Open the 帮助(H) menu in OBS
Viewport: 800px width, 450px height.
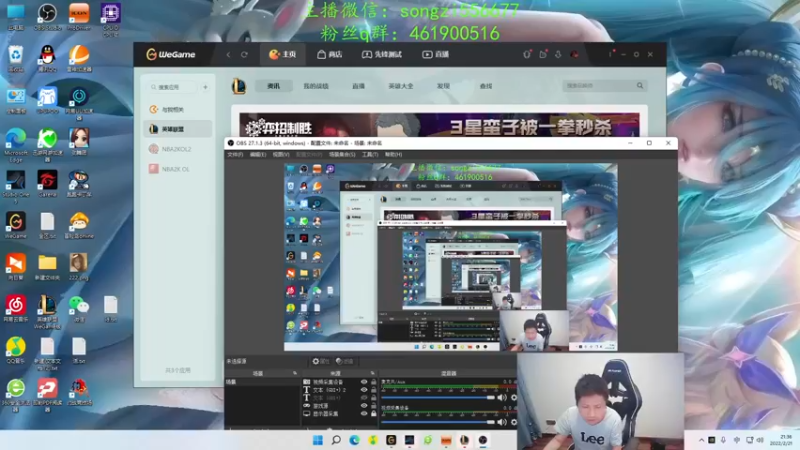pyautogui.click(x=393, y=155)
